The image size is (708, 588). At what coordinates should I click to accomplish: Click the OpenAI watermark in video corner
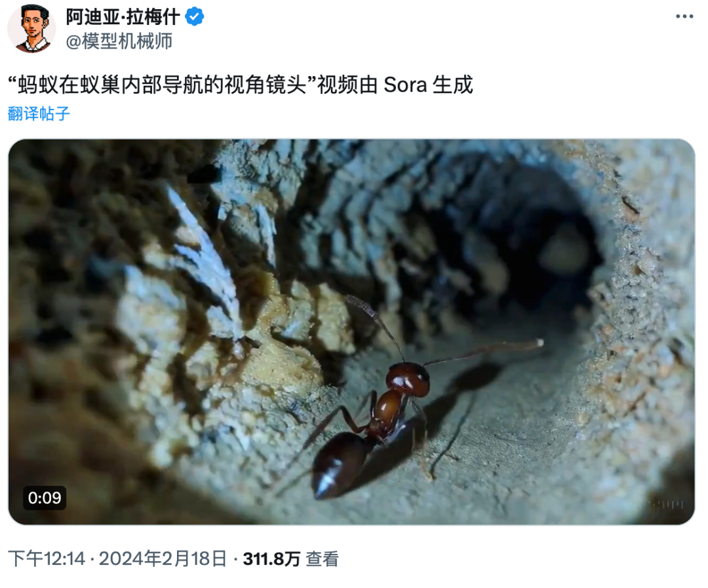pyautogui.click(x=667, y=504)
